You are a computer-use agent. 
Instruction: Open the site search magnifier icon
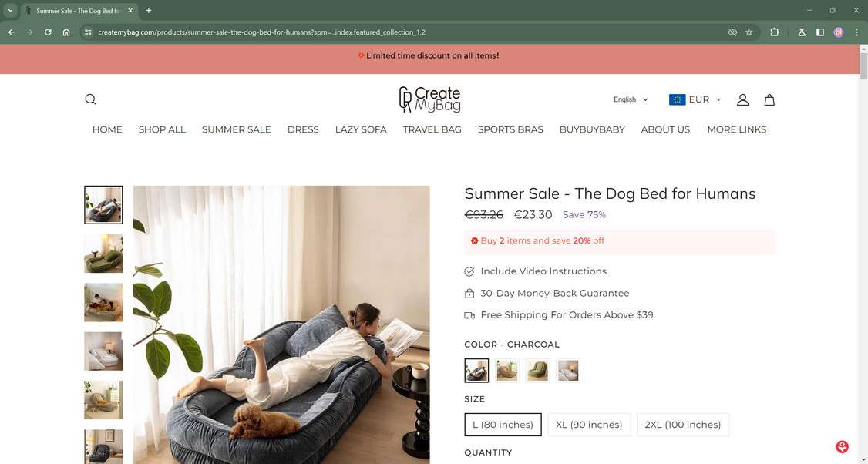tap(90, 99)
